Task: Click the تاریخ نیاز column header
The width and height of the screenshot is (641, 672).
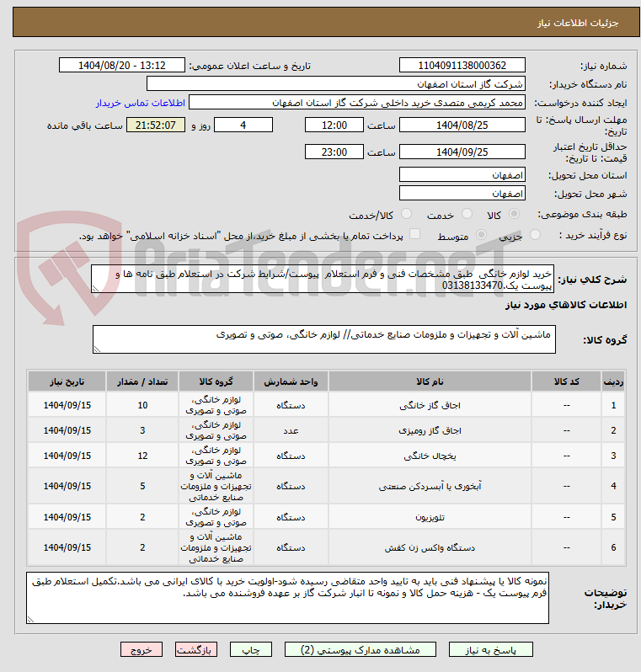Action: pyautogui.click(x=67, y=381)
